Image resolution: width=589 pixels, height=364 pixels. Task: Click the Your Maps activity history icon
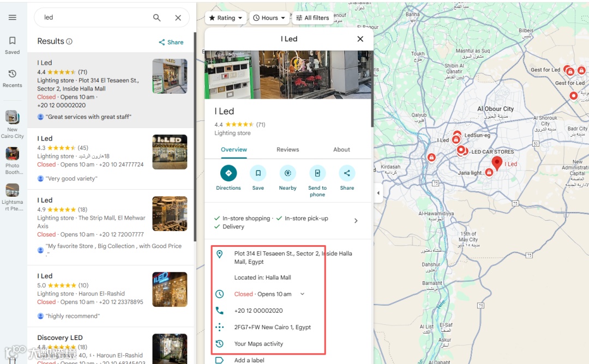click(220, 344)
